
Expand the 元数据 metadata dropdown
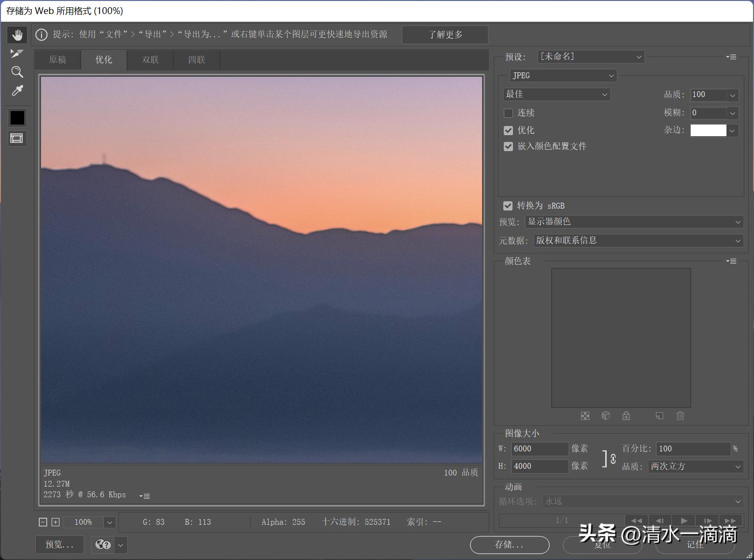point(638,240)
